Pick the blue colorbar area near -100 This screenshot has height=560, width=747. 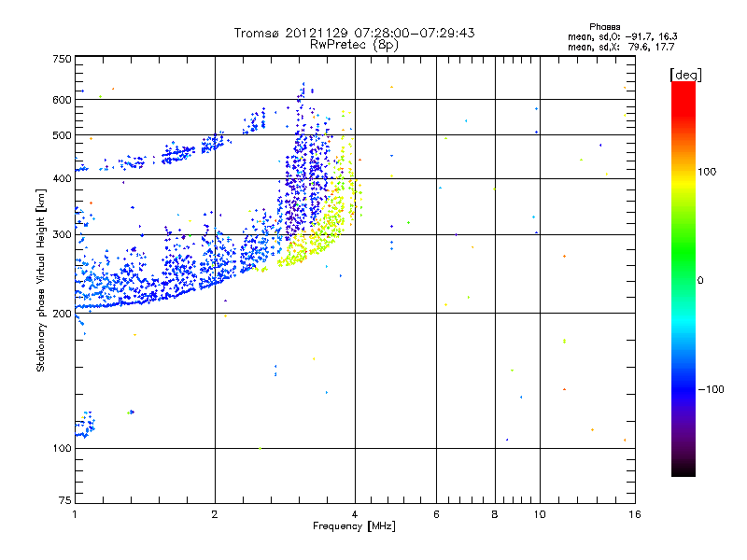pos(684,387)
